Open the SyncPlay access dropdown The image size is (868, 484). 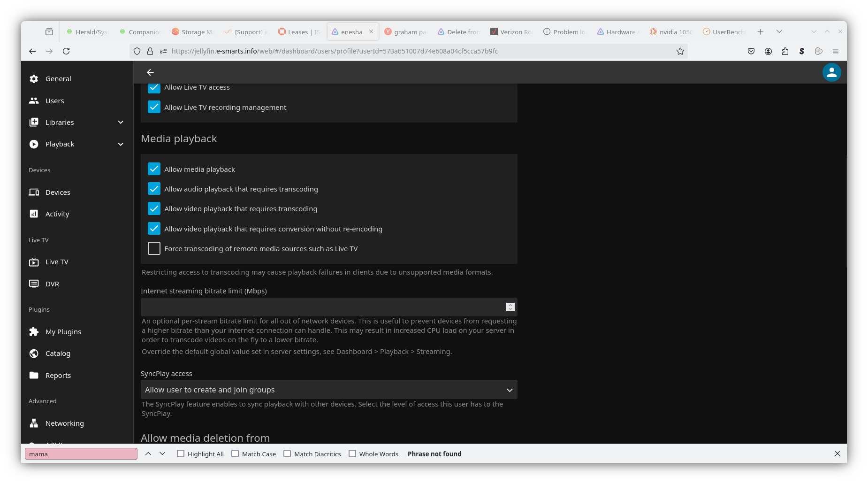point(328,390)
